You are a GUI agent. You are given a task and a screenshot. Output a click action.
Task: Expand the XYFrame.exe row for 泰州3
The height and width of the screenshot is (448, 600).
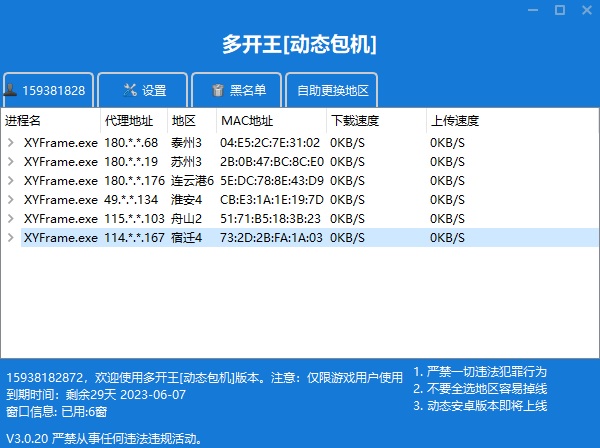point(11,142)
